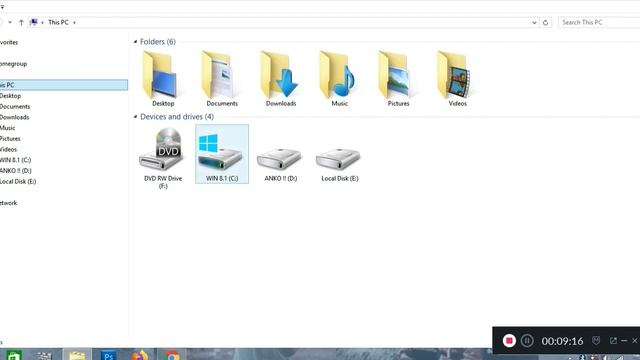Select Downloads in the navigation pane
The height and width of the screenshot is (360, 640).
point(15,117)
